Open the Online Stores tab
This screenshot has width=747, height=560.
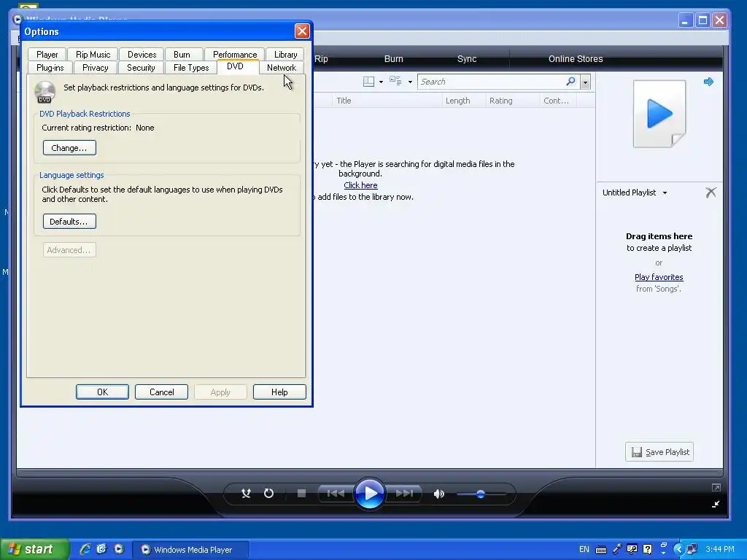576,58
